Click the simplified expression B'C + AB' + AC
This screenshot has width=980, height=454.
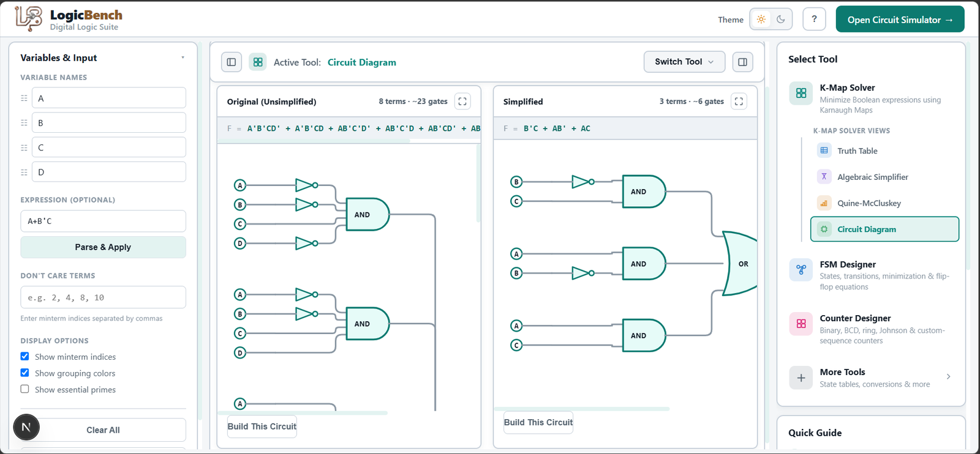[x=557, y=128]
